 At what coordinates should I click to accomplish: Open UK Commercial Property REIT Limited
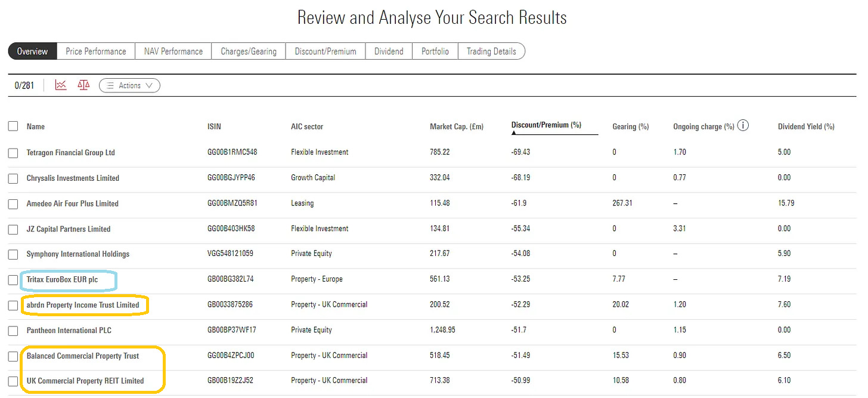pyautogui.click(x=85, y=381)
